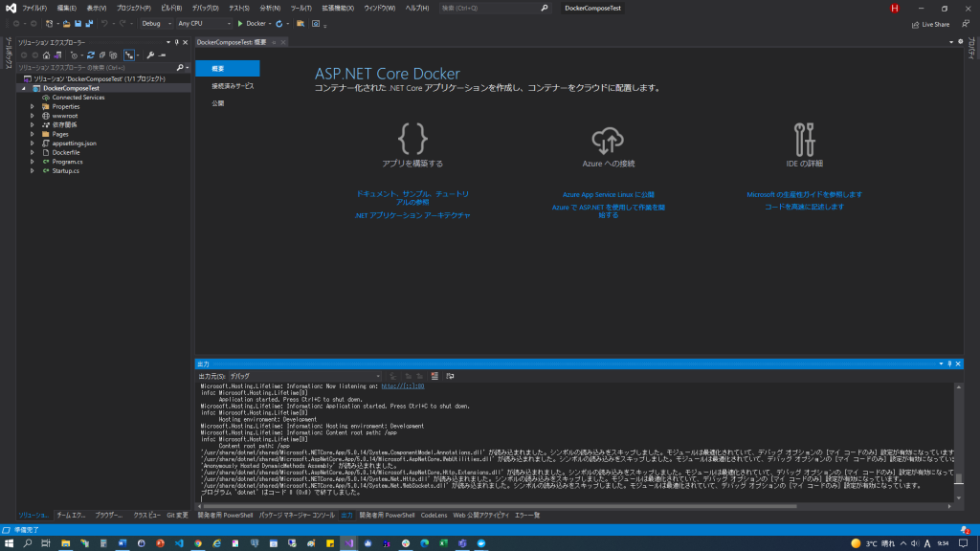The image size is (980, 551).
Task: Open notifications bell in the status bar
Action: coord(965,530)
